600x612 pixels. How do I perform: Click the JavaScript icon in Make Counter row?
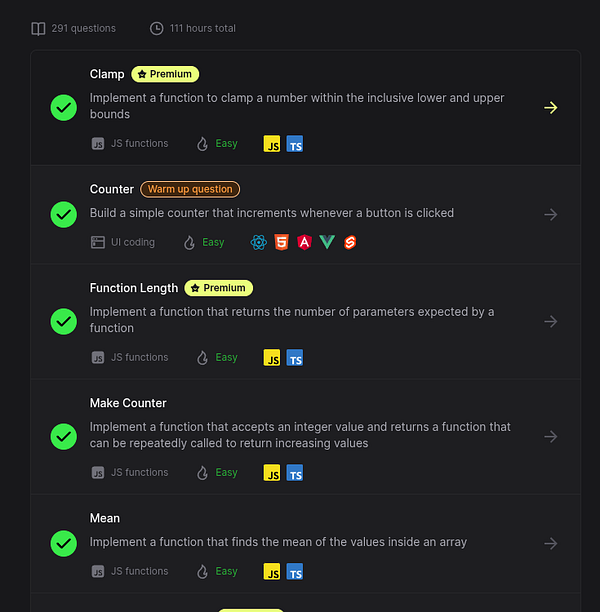click(272, 473)
